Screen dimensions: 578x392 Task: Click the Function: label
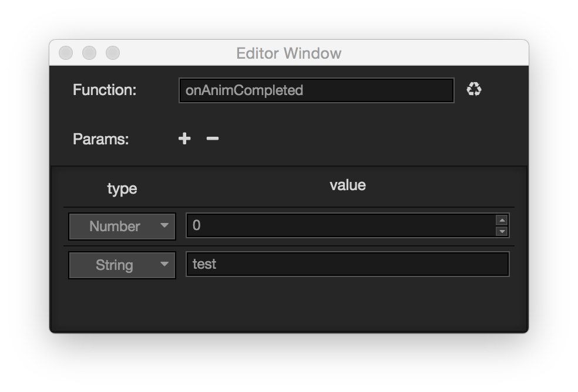(105, 90)
